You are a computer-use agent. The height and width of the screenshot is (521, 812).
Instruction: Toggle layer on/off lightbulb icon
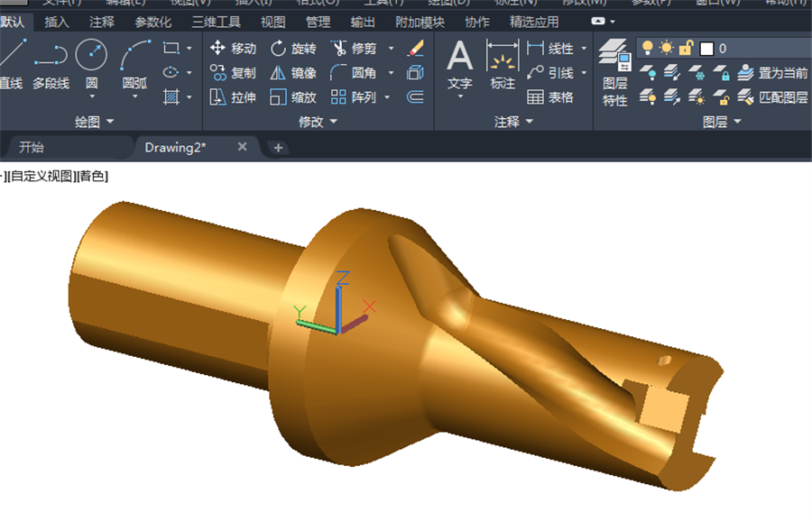coord(647,48)
